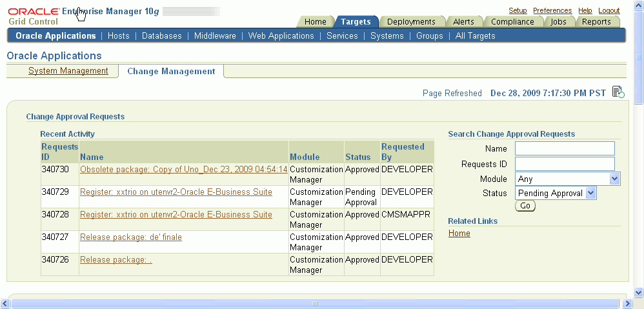The height and width of the screenshot is (309, 644).
Task: Click the Requests ID input field
Action: (565, 164)
